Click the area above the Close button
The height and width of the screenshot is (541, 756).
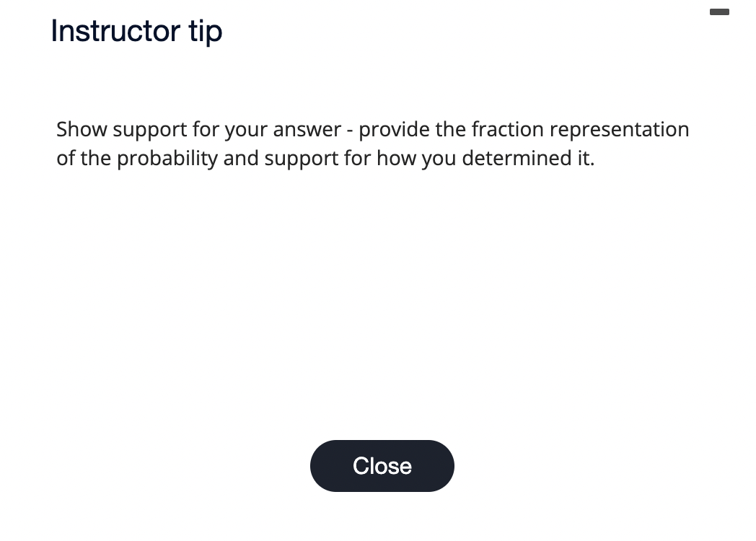click(382, 404)
